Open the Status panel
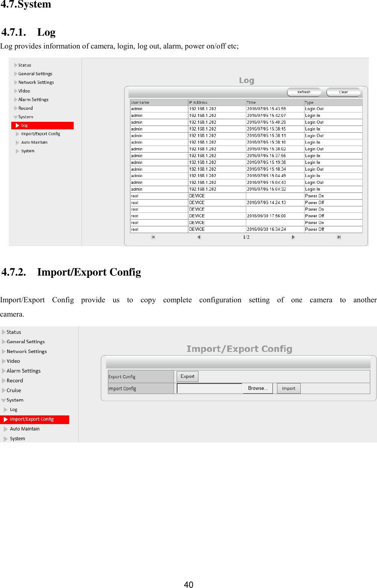Image resolution: width=377 pixels, height=588 pixels. point(24,65)
